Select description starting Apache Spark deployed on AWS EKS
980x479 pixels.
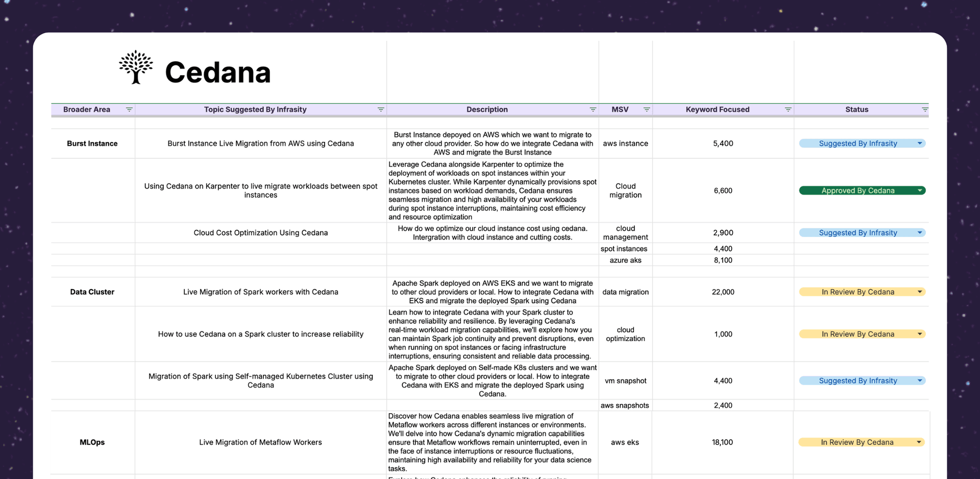pyautogui.click(x=493, y=292)
